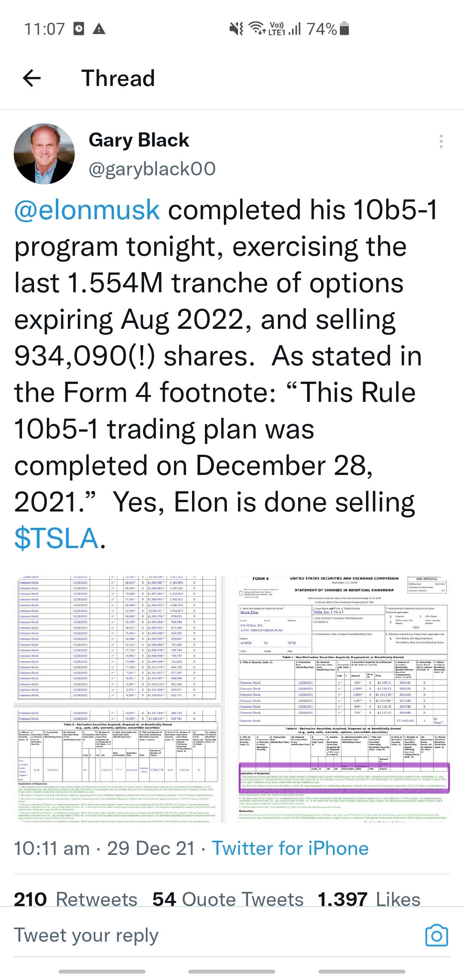Tap the battery status icon

[344, 29]
